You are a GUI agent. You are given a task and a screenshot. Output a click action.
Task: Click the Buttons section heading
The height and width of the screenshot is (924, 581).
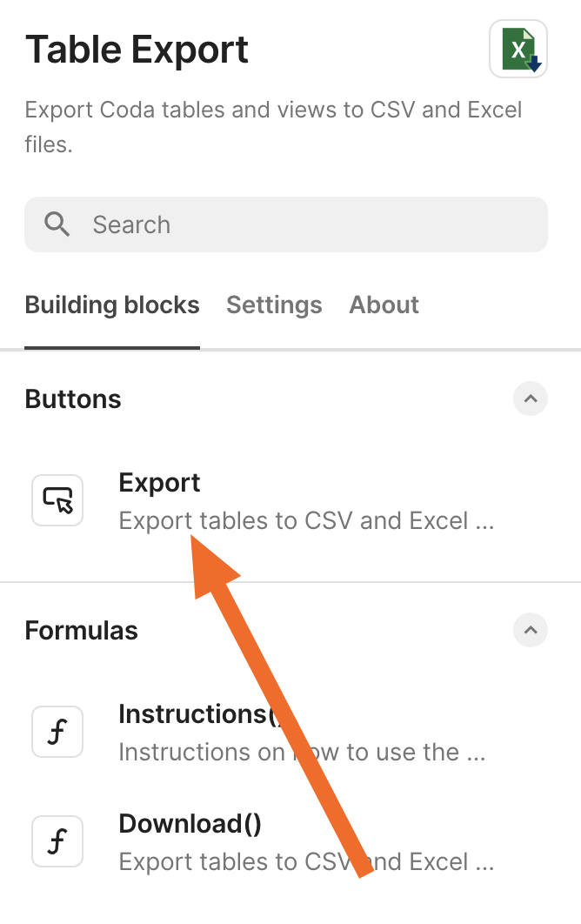(x=73, y=399)
